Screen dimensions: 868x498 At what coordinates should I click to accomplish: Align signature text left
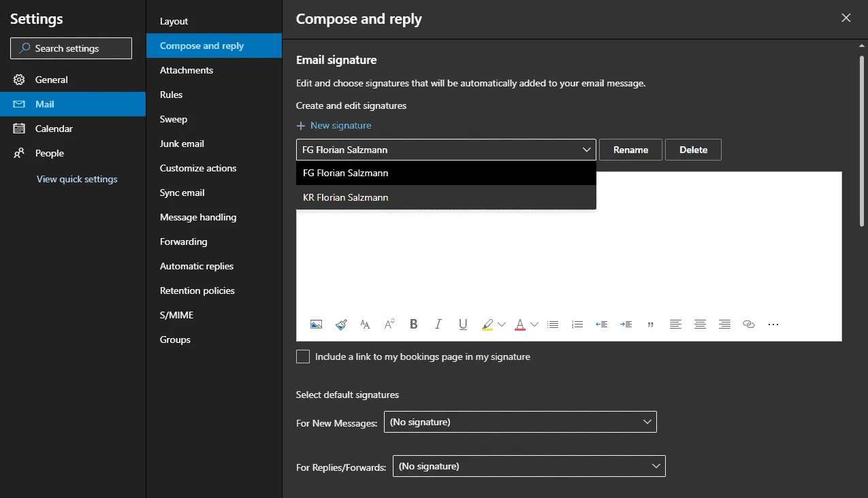tap(675, 325)
